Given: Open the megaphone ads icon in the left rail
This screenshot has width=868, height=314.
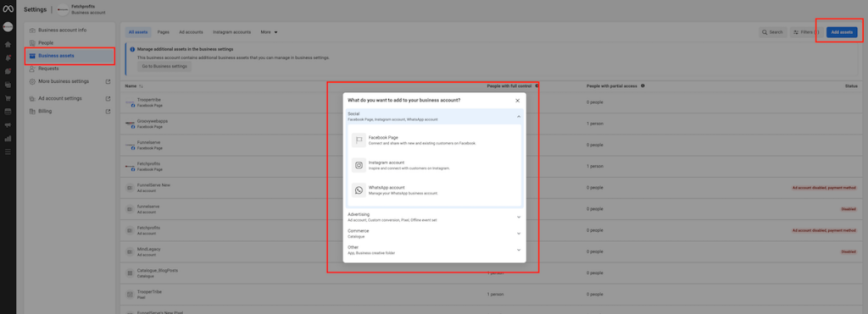Looking at the screenshot, I should [8, 125].
